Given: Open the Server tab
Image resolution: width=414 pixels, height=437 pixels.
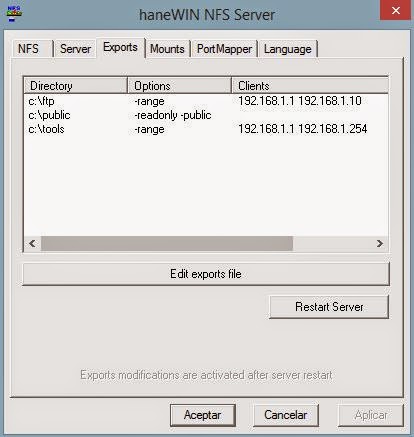Looking at the screenshot, I should point(75,49).
